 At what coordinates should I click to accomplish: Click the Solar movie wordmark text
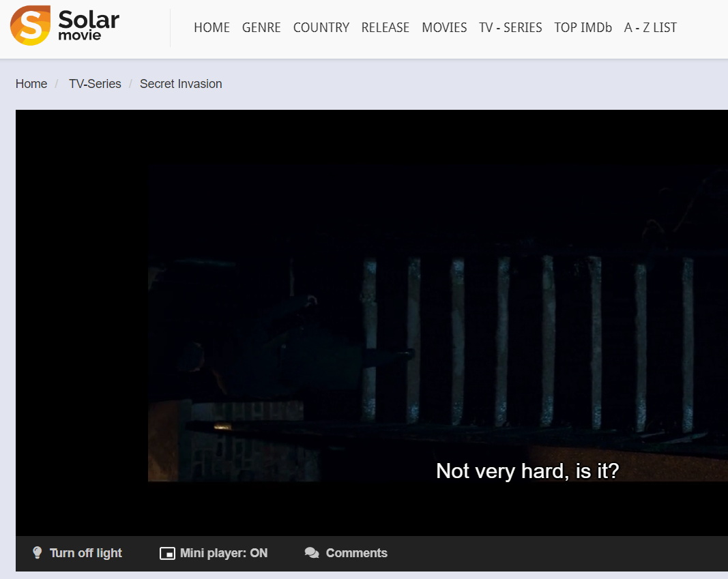click(x=89, y=26)
